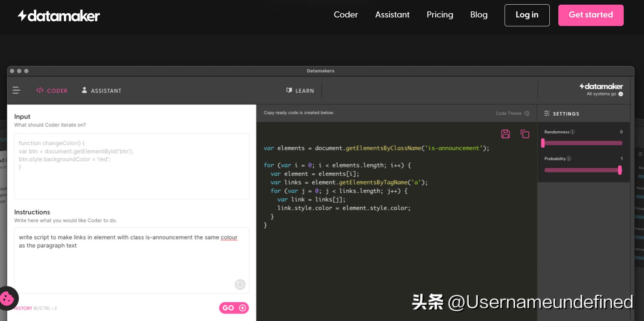Click the copy code icon
Screen dimensions: 644x321
(x=525, y=134)
